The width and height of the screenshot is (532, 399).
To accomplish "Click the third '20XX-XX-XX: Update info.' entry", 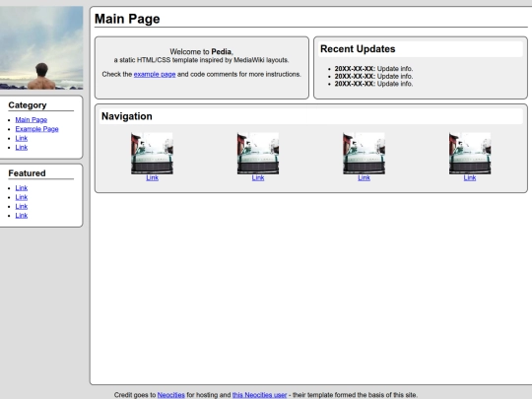I will pyautogui.click(x=373, y=84).
